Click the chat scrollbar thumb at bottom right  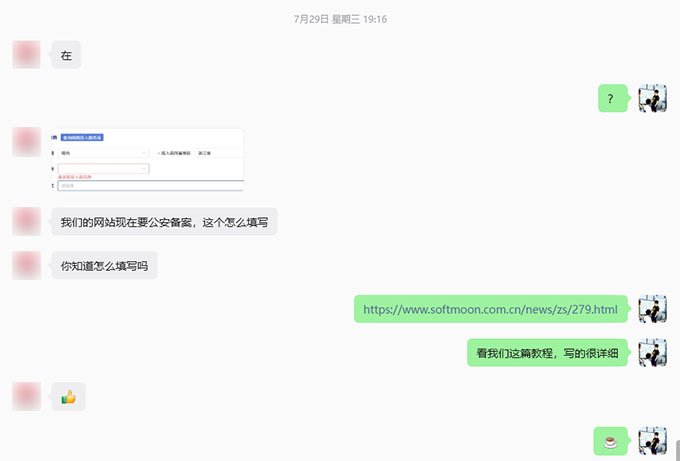tap(678, 451)
